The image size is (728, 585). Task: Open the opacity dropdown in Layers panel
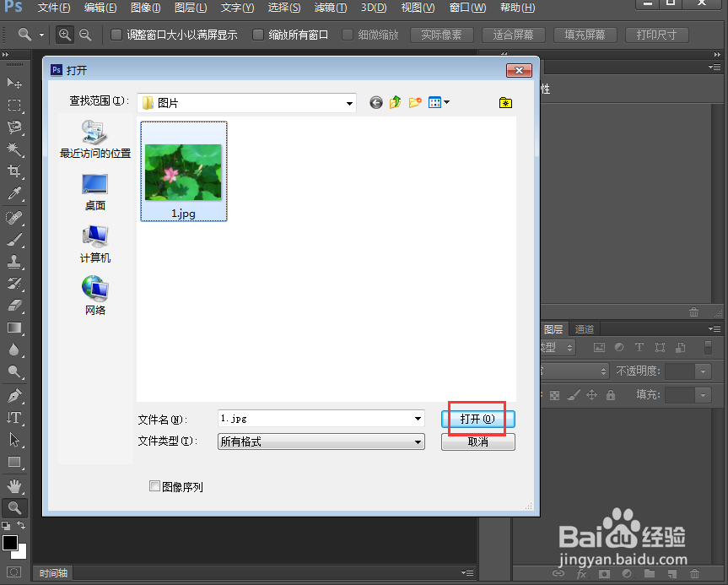coord(703,371)
